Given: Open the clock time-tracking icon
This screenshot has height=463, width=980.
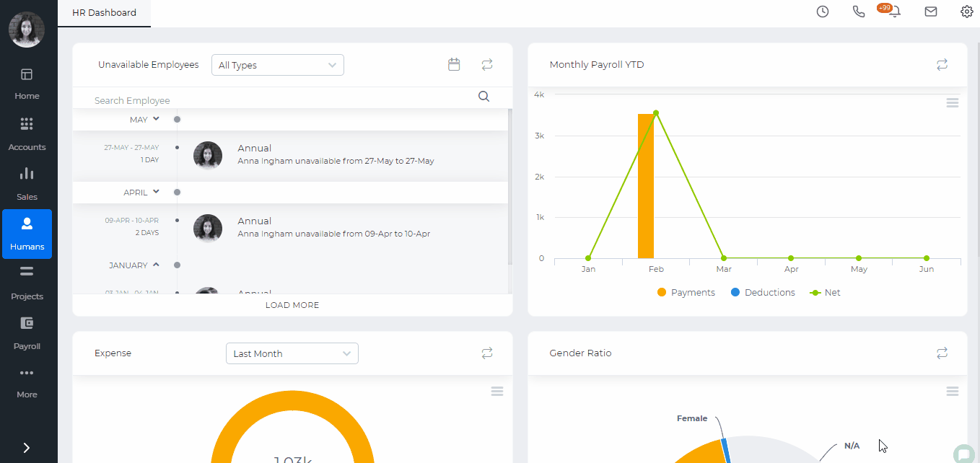Looking at the screenshot, I should (x=823, y=12).
